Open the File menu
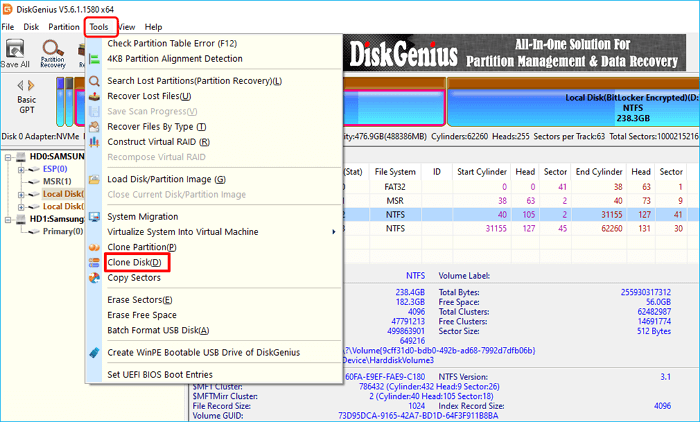This screenshot has height=422, width=700. [x=8, y=27]
